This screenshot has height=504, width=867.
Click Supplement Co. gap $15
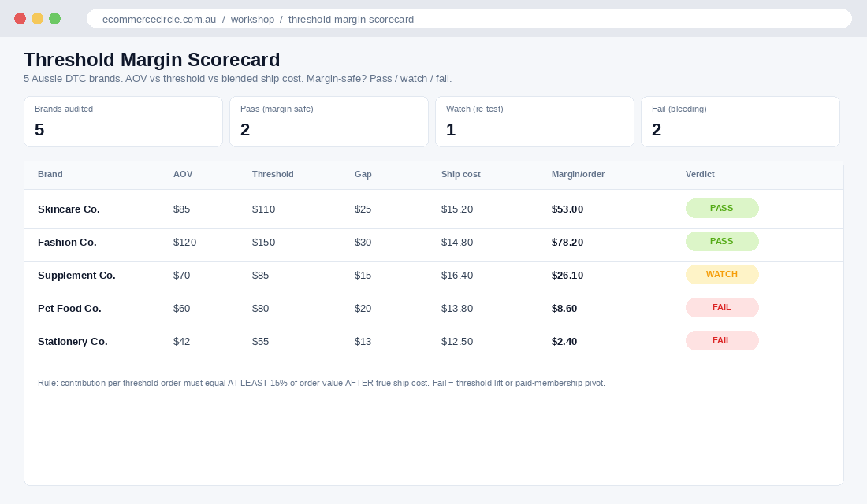click(x=363, y=275)
